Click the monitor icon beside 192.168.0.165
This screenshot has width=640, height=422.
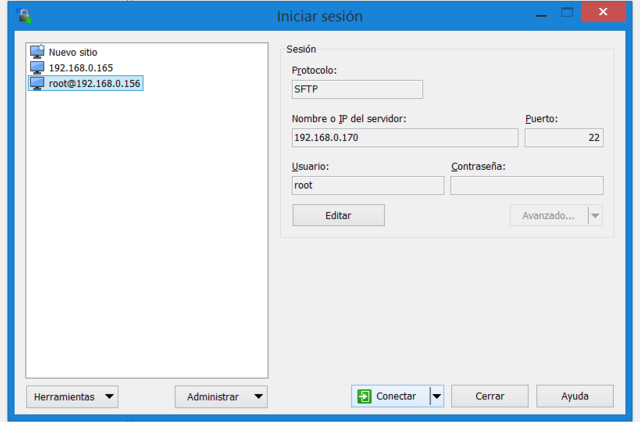(x=37, y=67)
